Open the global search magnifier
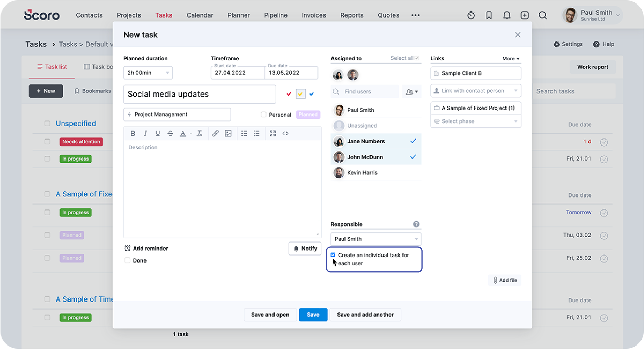This screenshot has height=349, width=644. coord(543,15)
